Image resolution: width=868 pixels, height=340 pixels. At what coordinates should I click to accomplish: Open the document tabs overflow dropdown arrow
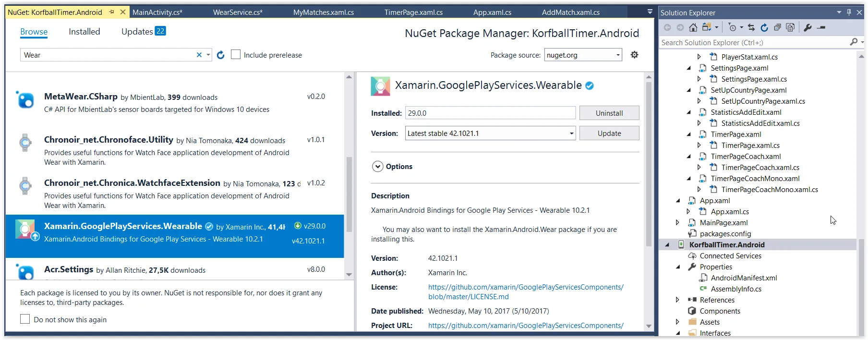point(650,12)
